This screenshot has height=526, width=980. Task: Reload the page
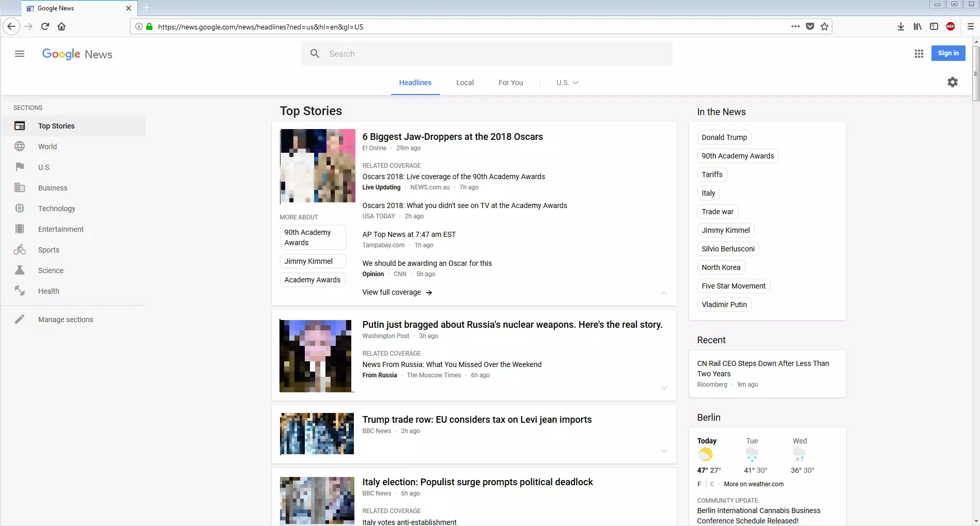45,26
